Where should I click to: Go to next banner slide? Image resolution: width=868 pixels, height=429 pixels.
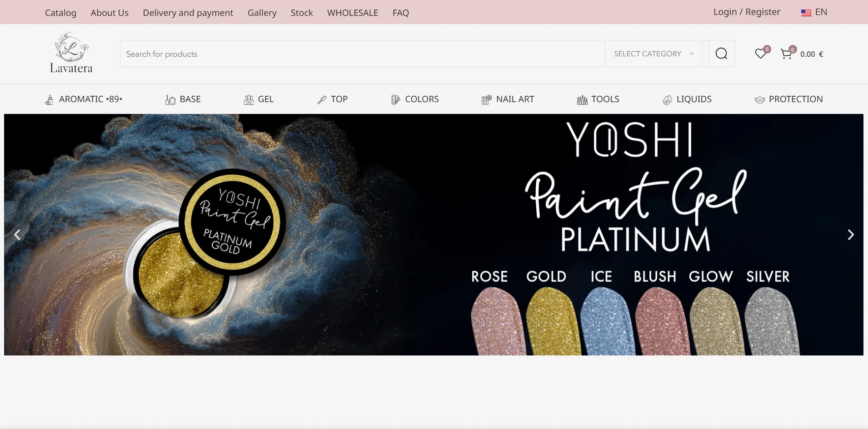[851, 235]
